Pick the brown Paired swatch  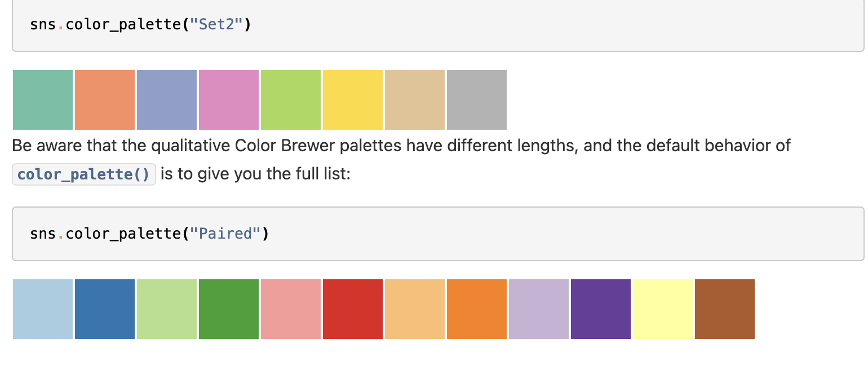(725, 309)
